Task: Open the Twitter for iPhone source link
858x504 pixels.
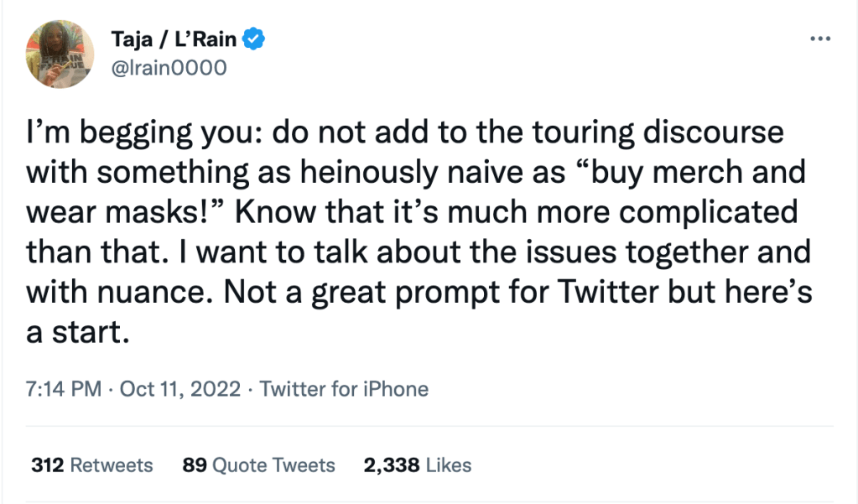Action: 344,389
